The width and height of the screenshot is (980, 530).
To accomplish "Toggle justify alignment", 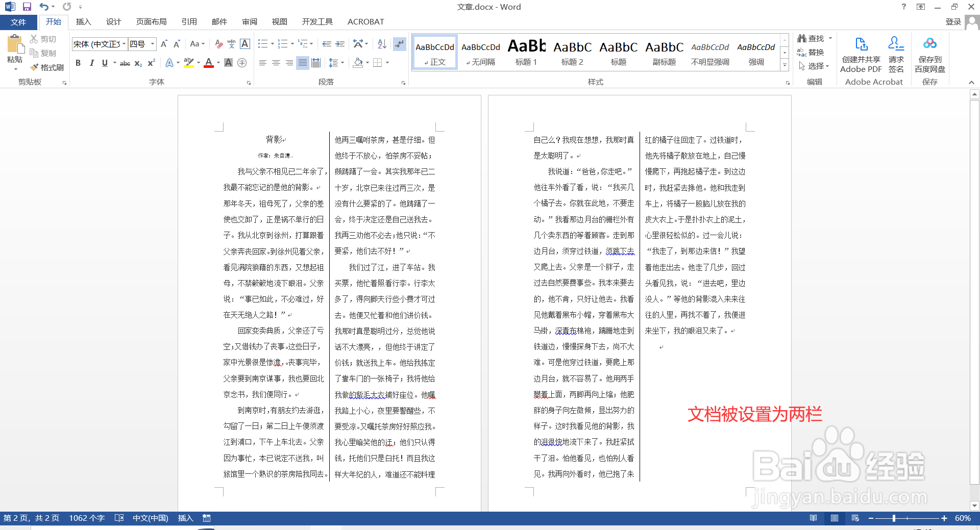I will point(303,63).
